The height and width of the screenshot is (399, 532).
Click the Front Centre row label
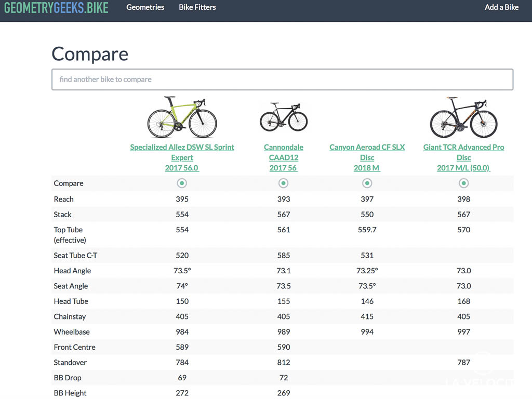(75, 347)
